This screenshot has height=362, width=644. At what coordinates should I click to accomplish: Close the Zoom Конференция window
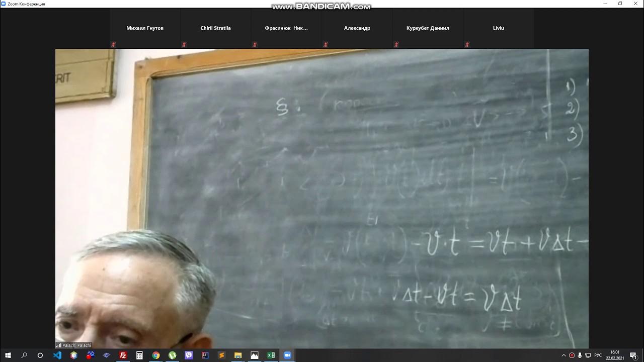[x=635, y=4]
